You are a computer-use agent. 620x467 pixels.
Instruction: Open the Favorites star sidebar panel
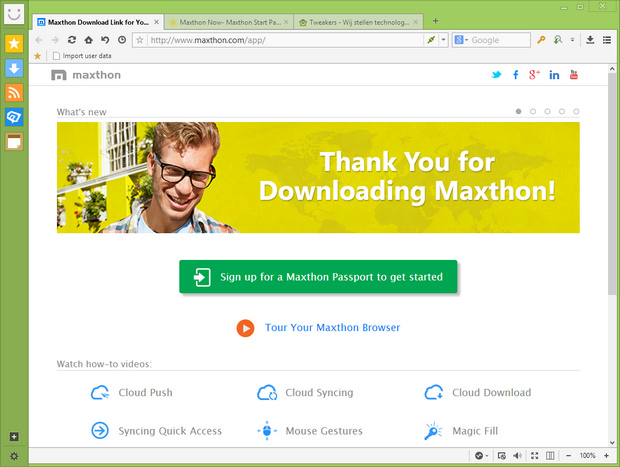click(14, 43)
